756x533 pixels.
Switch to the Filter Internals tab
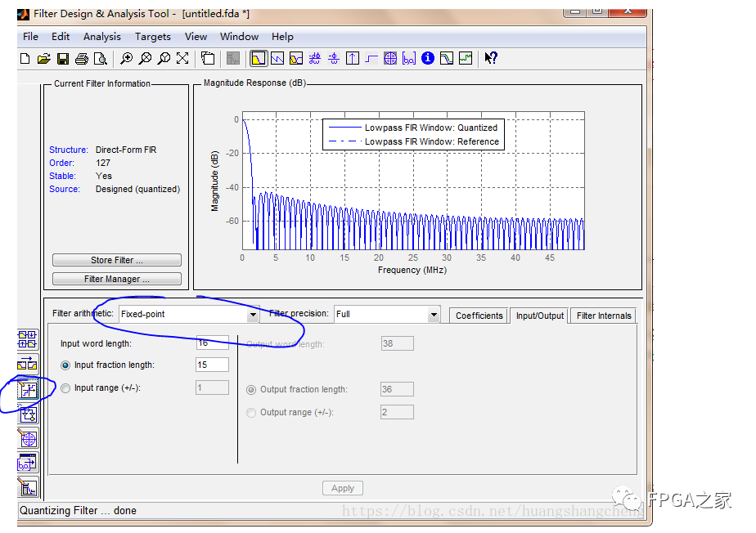pyautogui.click(x=604, y=316)
